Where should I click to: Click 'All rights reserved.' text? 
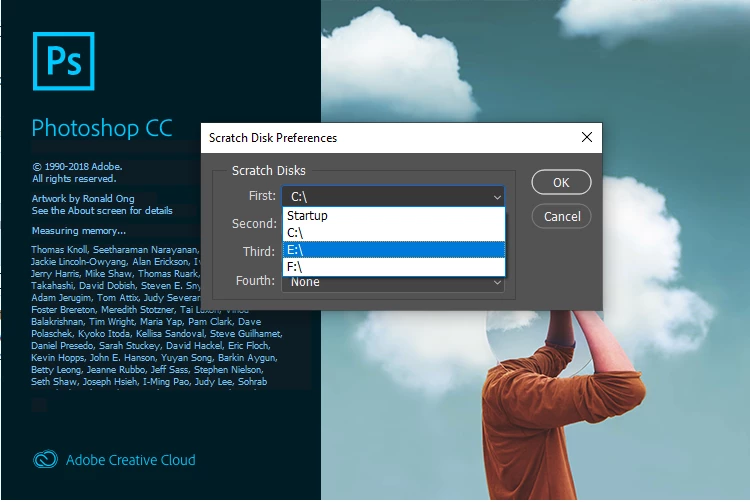pyautogui.click(x=74, y=178)
